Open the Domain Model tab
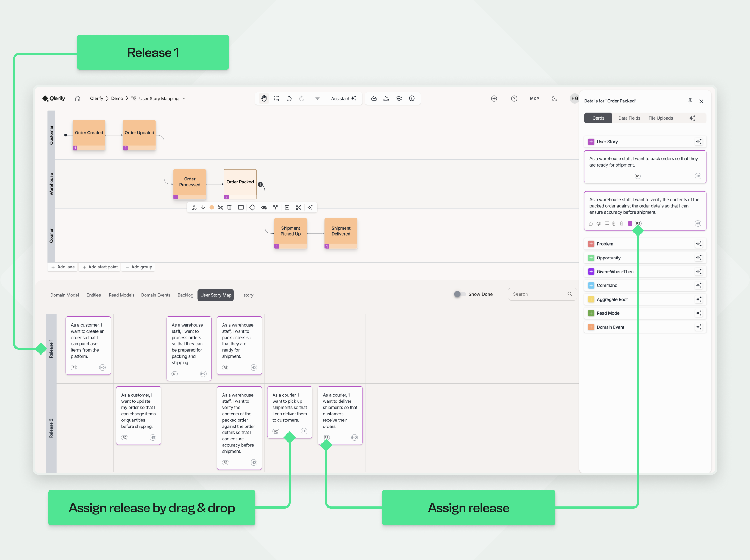The height and width of the screenshot is (560, 750). [x=64, y=295]
